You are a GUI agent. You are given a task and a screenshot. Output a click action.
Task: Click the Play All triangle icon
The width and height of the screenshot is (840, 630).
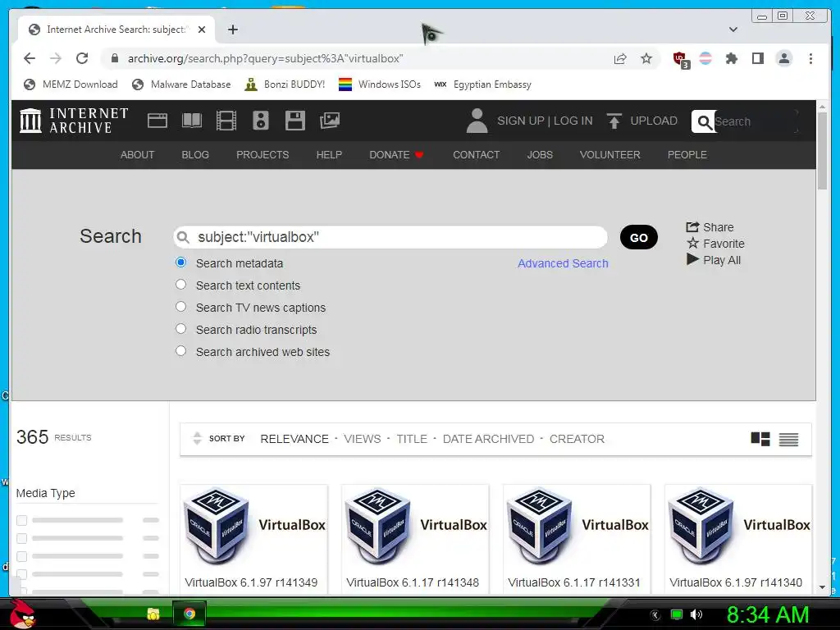click(x=692, y=259)
